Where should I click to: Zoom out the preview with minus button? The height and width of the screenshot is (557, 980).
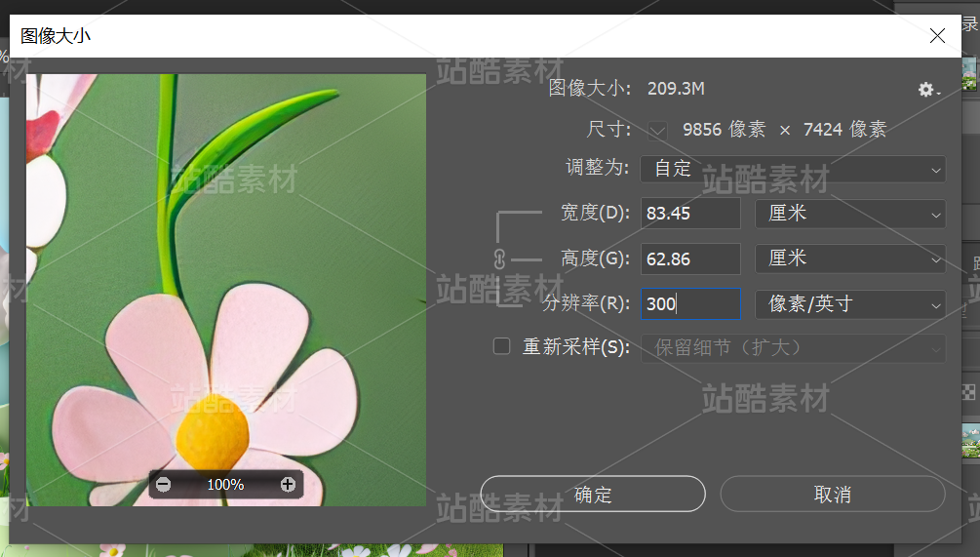[163, 485]
